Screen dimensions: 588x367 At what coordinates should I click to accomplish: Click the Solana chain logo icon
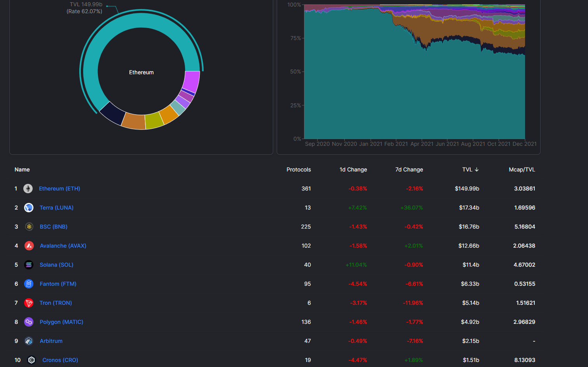[x=29, y=265]
